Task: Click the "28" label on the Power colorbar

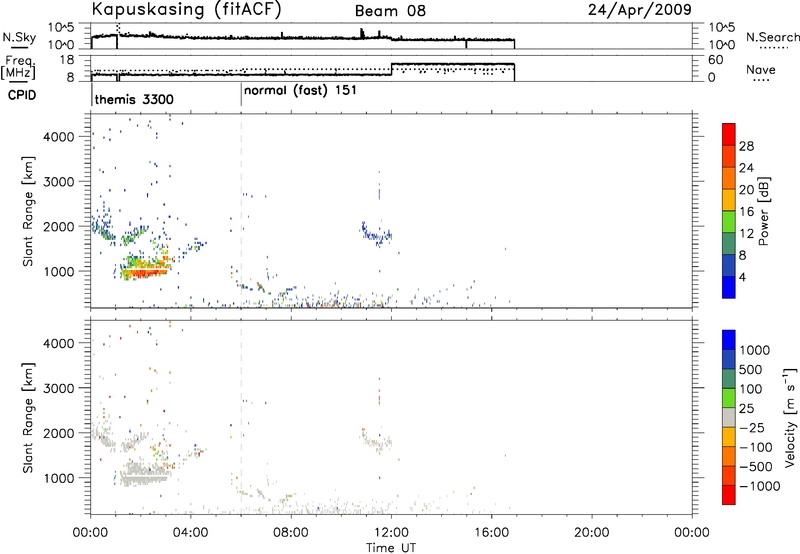Action: tap(746, 146)
